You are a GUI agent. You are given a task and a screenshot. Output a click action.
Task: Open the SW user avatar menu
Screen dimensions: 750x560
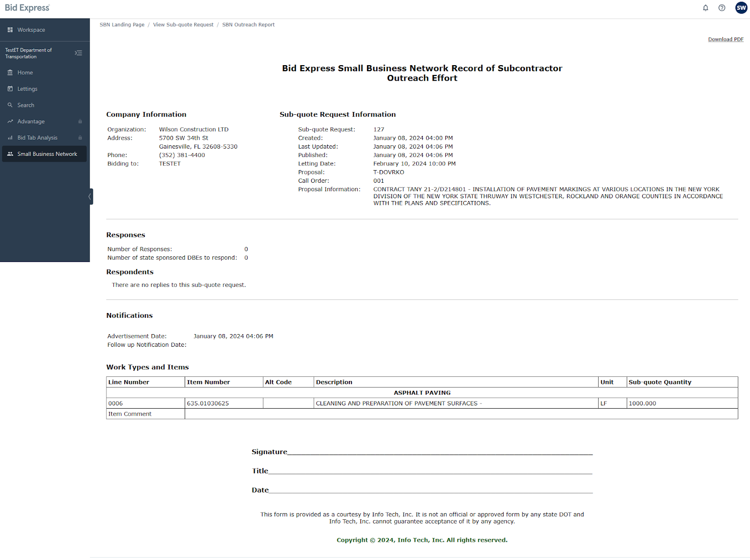coord(741,8)
